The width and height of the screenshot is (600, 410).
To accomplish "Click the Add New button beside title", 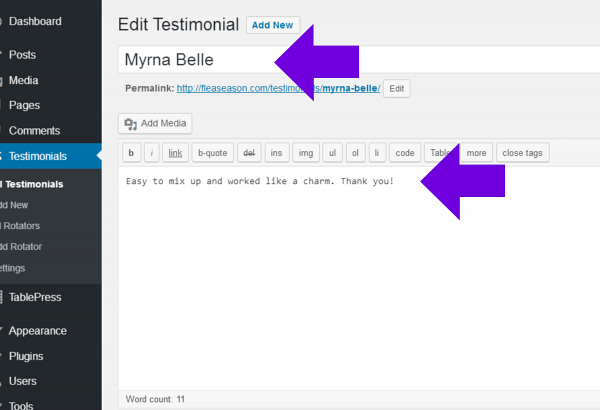I will tap(272, 25).
